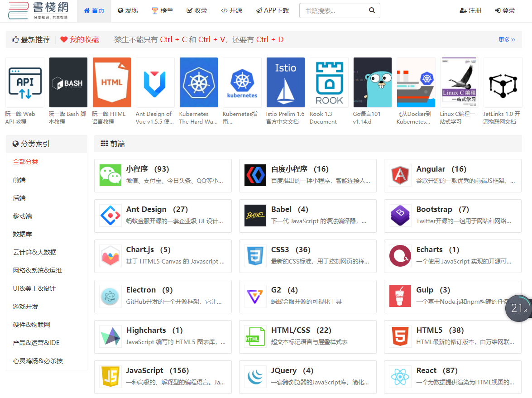Open the 开源 menu item

(231, 11)
